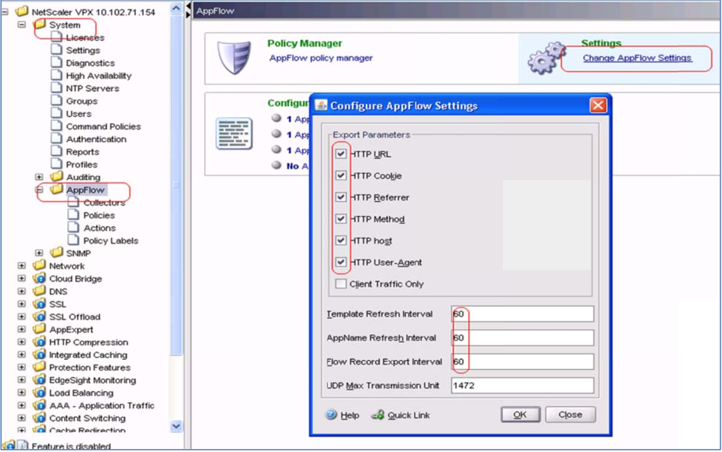722x452 pixels.
Task: Expand the SNMP tree node
Action: pyautogui.click(x=39, y=253)
